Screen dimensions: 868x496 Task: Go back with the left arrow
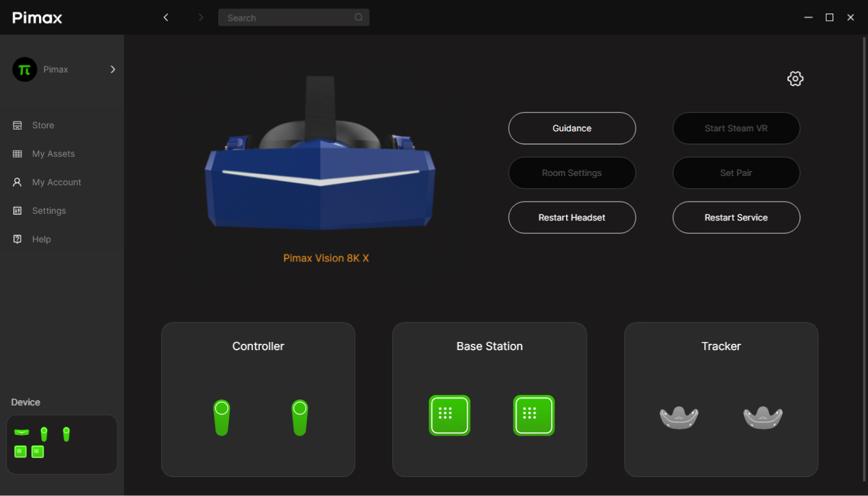166,18
